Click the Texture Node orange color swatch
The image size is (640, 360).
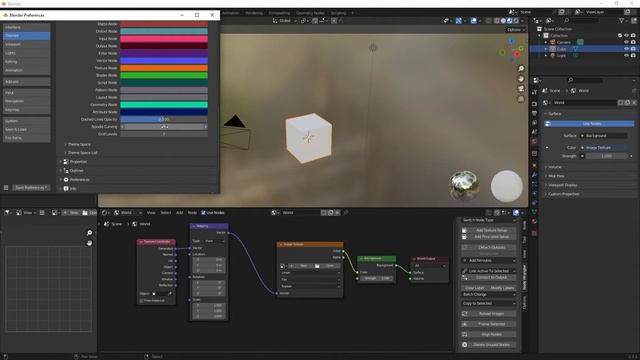164,68
